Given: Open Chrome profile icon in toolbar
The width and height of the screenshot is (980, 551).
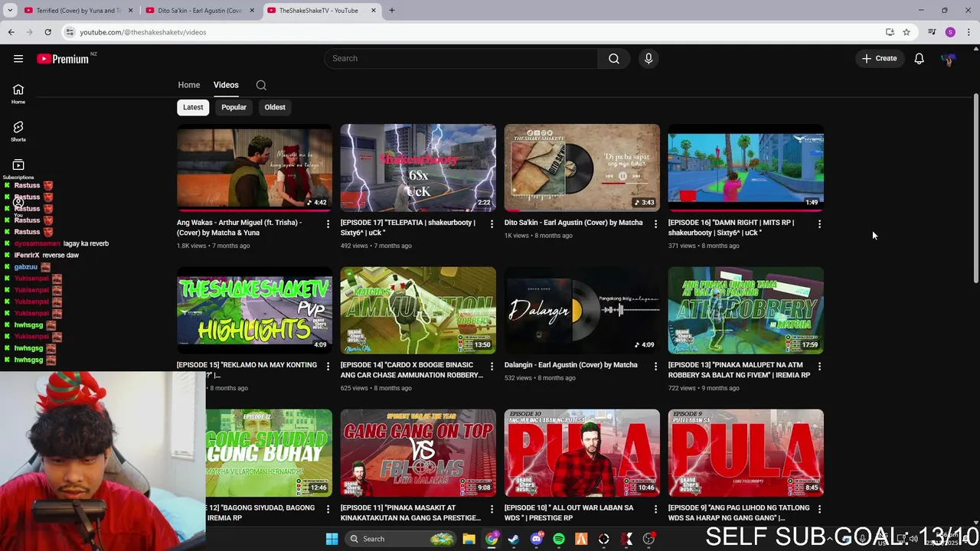Looking at the screenshot, I should 950,32.
